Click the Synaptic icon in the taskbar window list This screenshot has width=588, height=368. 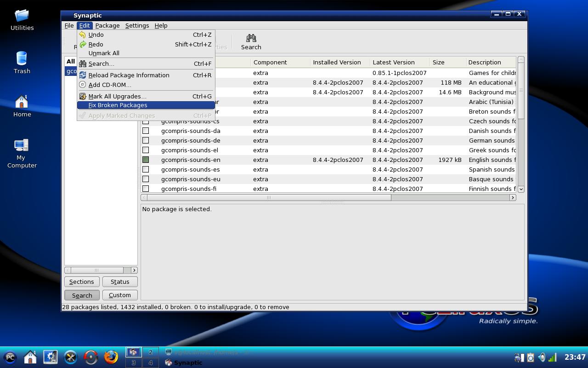169,362
